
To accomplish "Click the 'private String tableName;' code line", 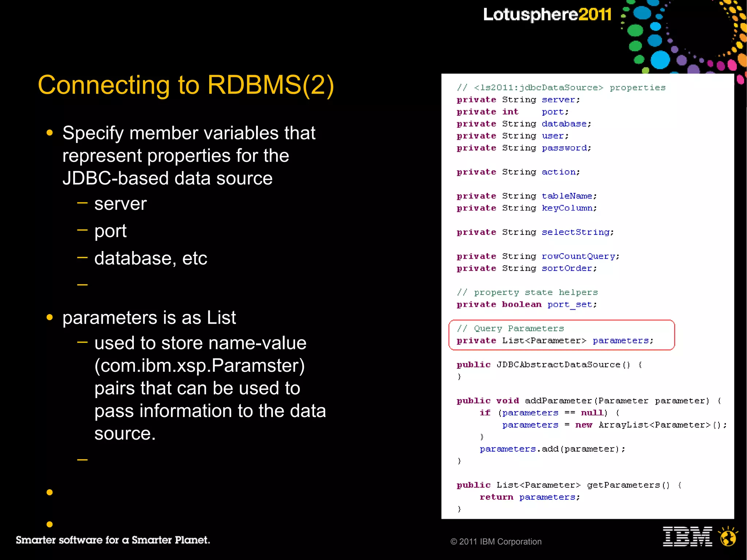I will click(527, 196).
